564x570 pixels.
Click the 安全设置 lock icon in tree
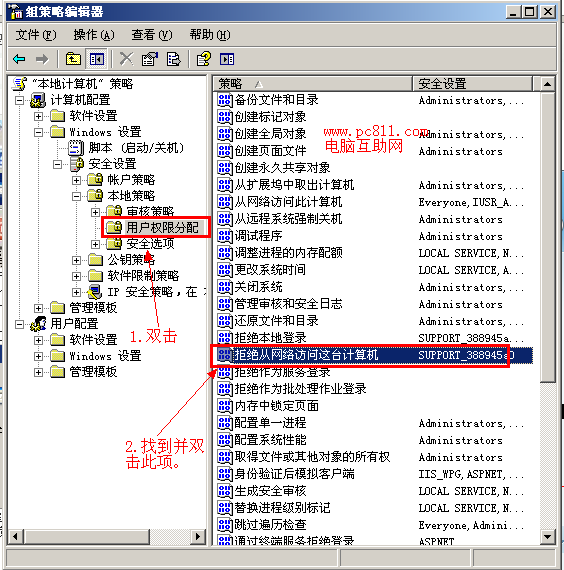[77, 164]
